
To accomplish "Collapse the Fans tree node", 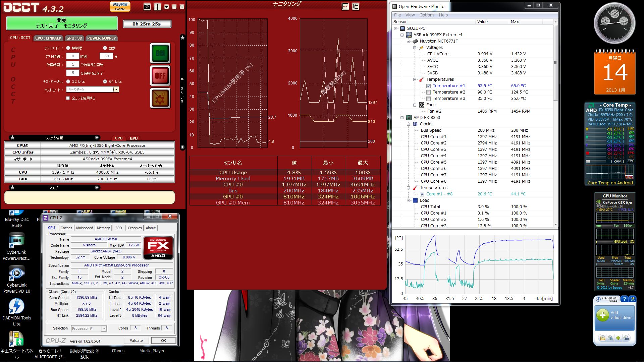I will [415, 105].
